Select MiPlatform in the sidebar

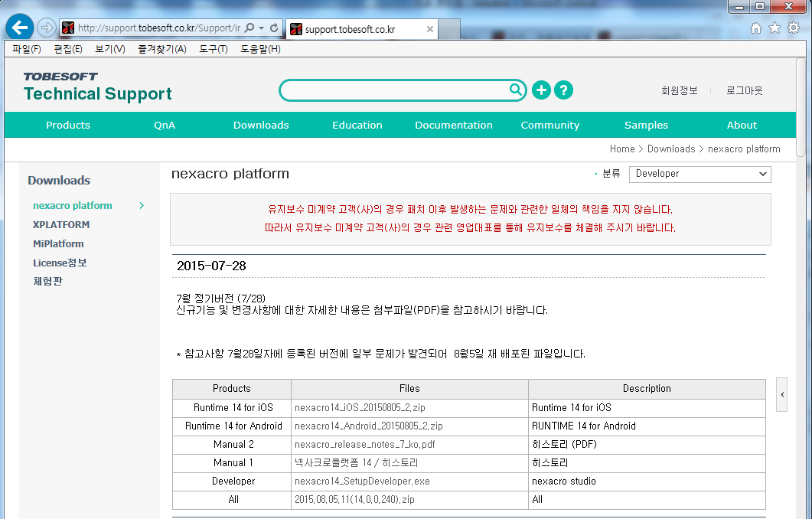tap(58, 244)
